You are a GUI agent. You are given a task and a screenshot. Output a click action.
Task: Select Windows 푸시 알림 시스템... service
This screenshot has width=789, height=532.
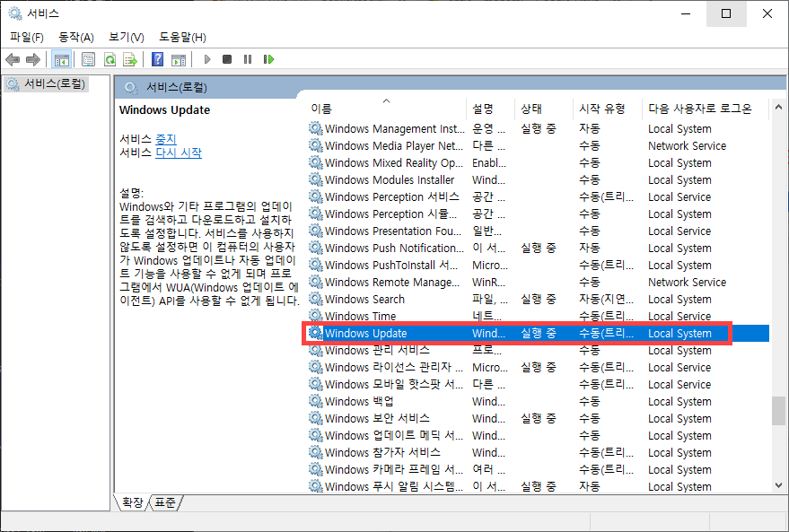[538, 487]
